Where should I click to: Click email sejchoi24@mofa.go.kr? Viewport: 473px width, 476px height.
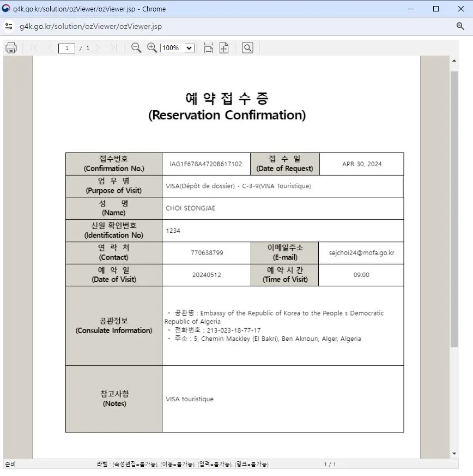[361, 253]
